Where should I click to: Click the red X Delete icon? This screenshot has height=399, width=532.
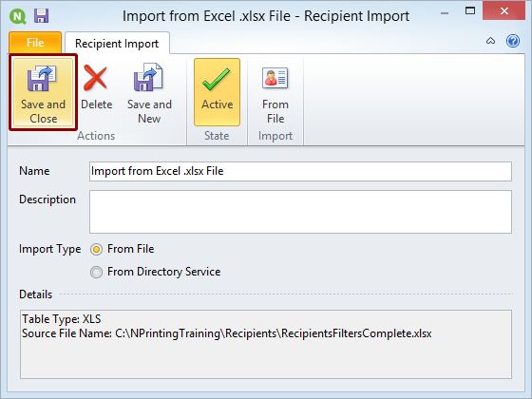click(96, 78)
